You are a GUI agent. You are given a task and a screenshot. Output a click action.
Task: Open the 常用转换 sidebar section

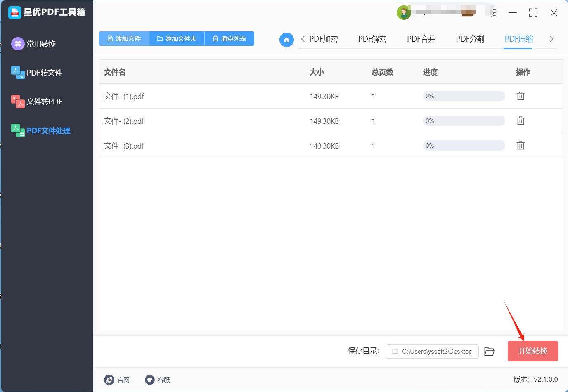34,44
